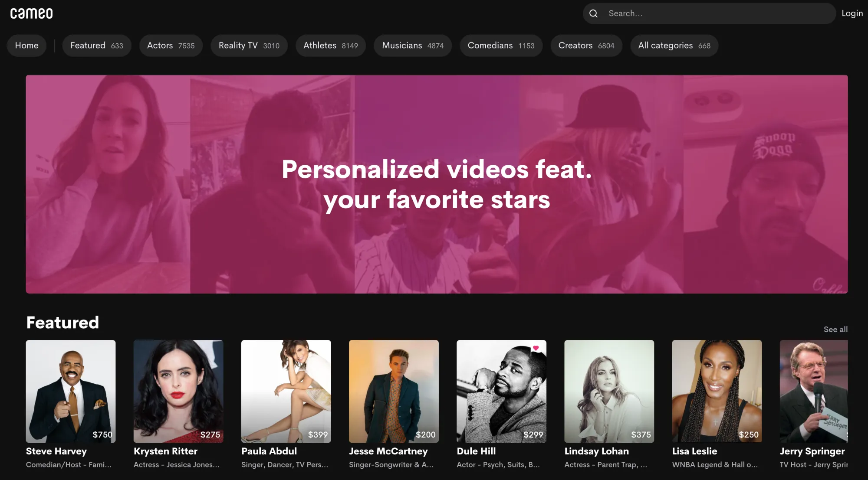Browse the Athletes category
Viewport: 868px width, 480px height.
point(331,46)
